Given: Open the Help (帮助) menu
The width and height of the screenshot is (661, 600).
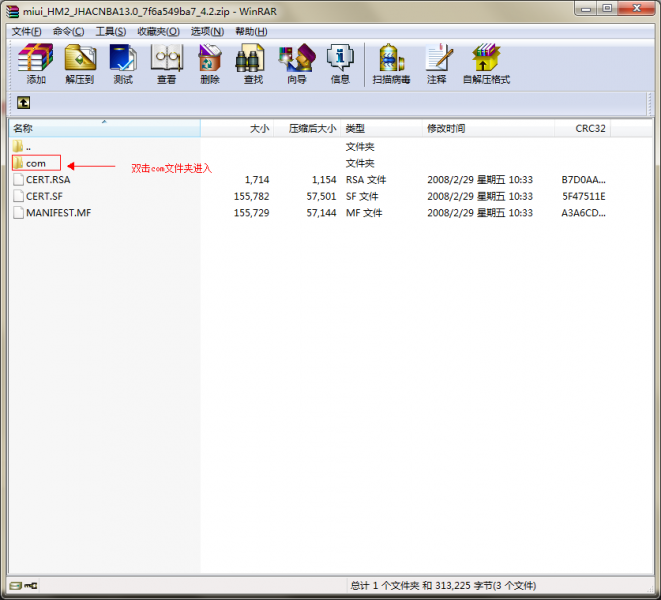Looking at the screenshot, I should tap(251, 32).
